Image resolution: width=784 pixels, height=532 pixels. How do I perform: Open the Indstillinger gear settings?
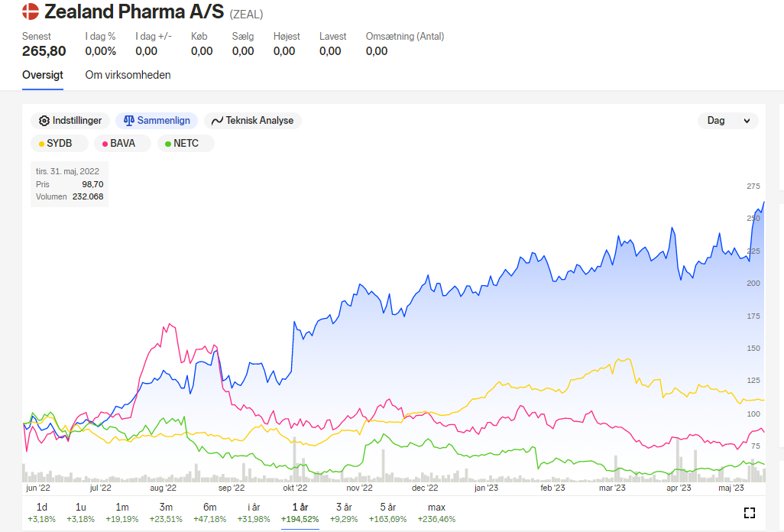(70, 121)
